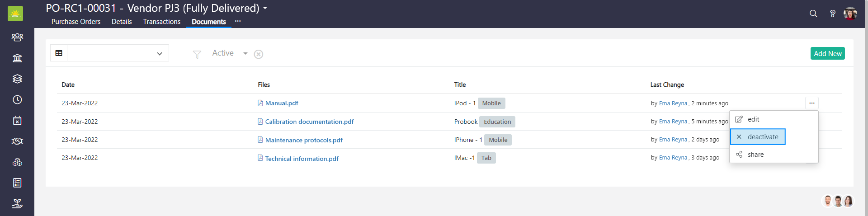Click the Add New button

pos(827,53)
